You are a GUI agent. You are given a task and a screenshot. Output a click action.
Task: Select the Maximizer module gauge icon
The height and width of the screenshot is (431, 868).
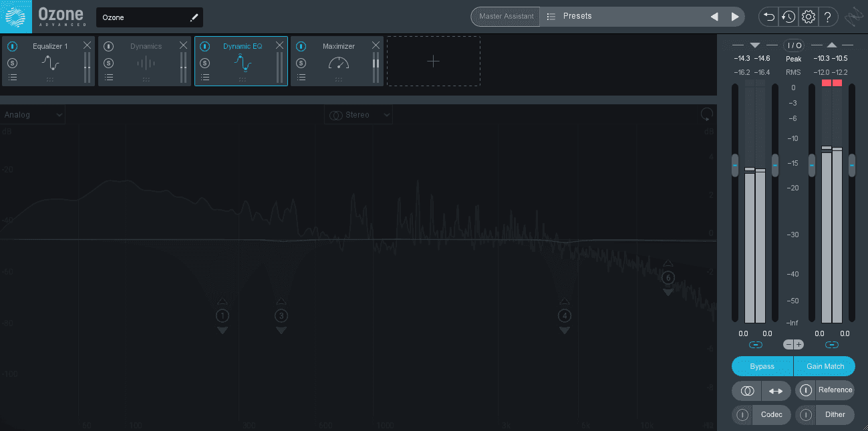(x=339, y=63)
